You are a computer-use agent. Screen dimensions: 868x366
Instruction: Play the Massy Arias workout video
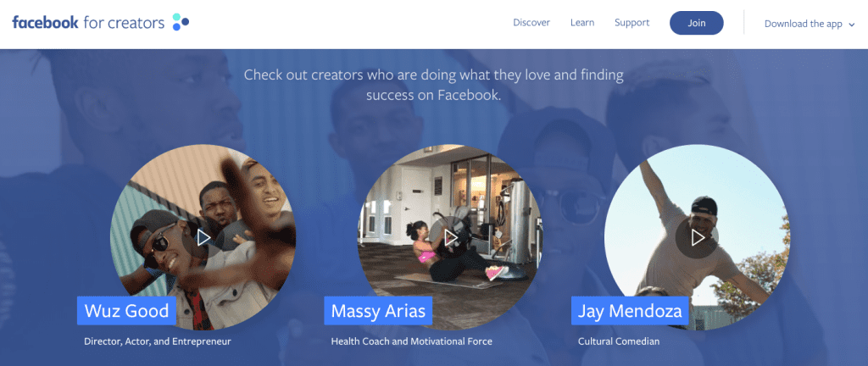click(x=451, y=238)
